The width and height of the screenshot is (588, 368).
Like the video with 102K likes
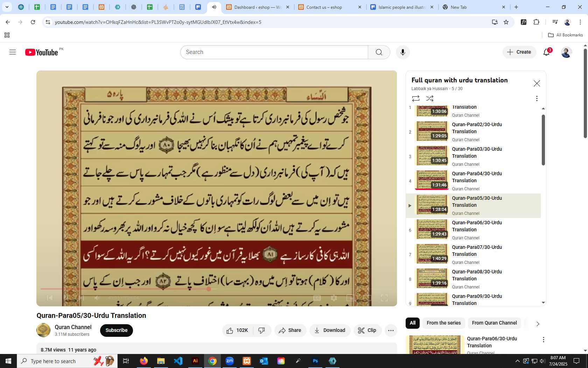(x=237, y=330)
